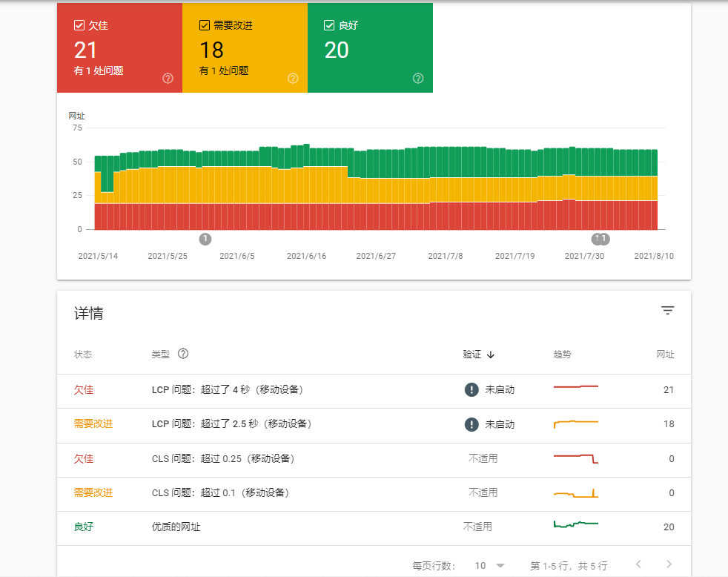Click the "1" annotation marker on the chart

pos(205,239)
